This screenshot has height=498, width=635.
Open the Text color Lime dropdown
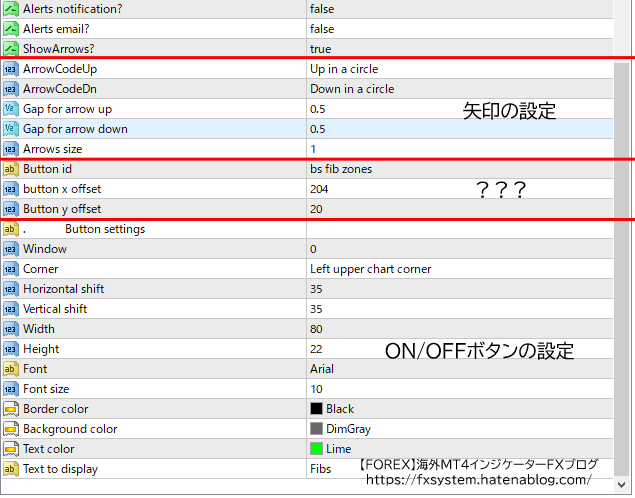[x=460, y=449]
